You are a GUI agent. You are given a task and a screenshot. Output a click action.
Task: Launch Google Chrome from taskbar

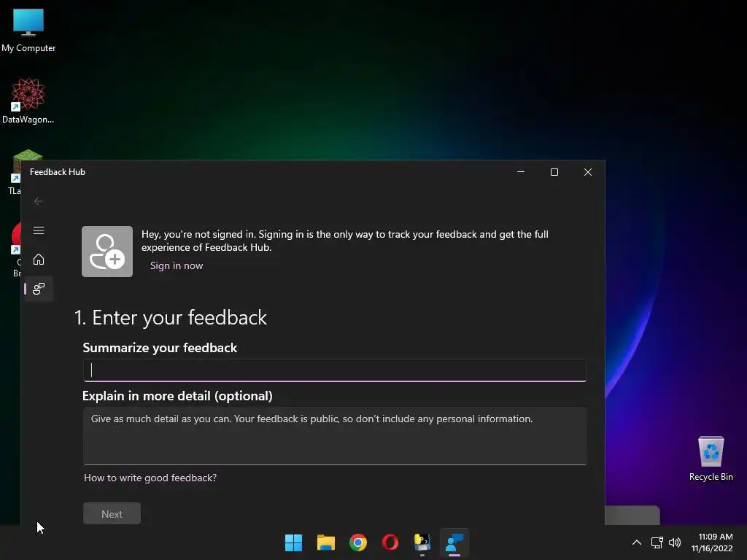358,542
